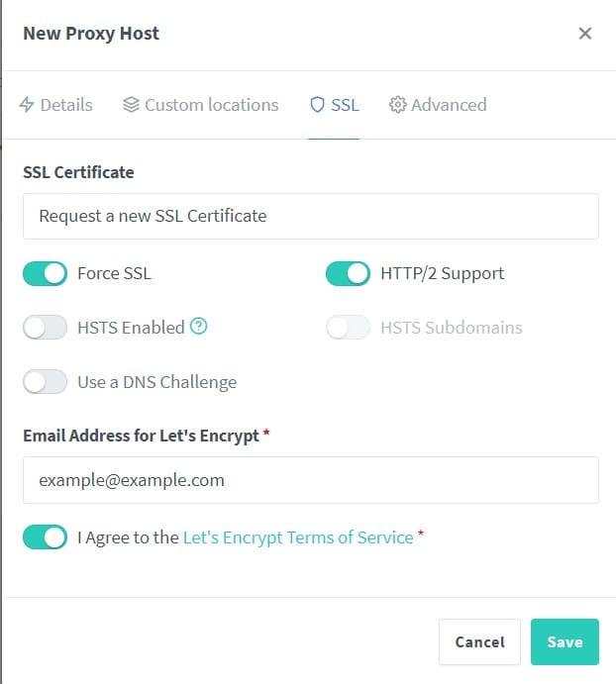Click the gear Advanced icon
Screen dimensions: 616x684
click(x=398, y=105)
